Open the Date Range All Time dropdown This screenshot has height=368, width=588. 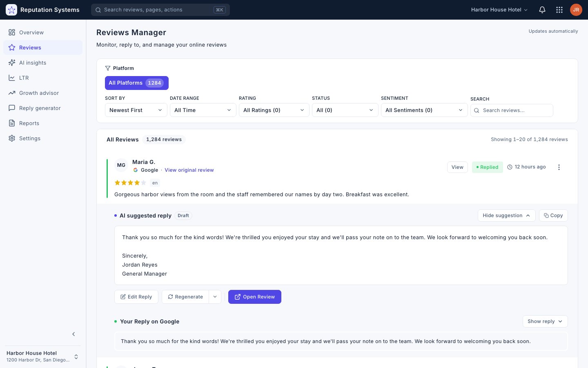pyautogui.click(x=203, y=110)
